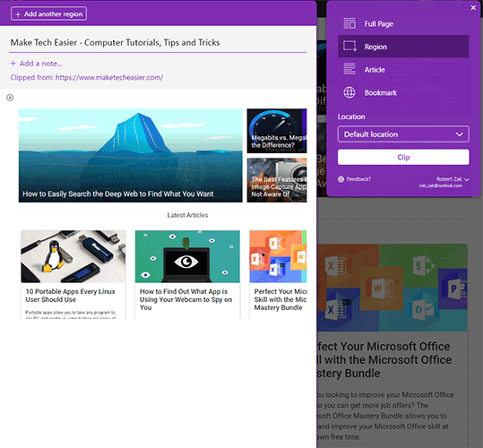This screenshot has height=448, width=483.
Task: Click the Office icons thumbnail in preview
Action: pos(278,256)
